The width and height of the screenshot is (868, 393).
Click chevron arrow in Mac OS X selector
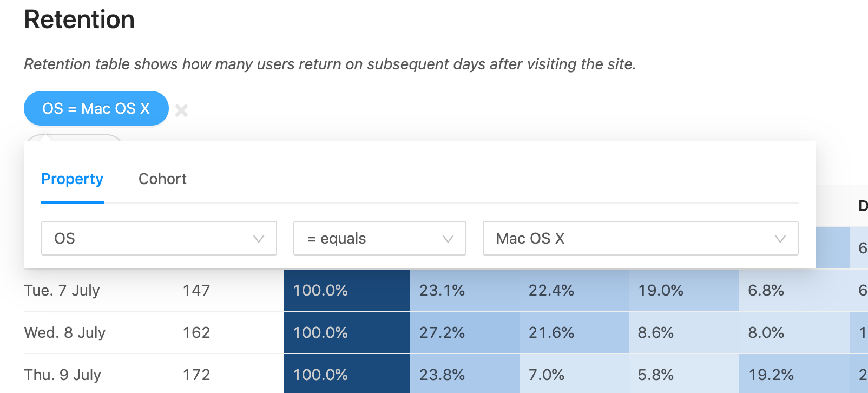point(780,239)
